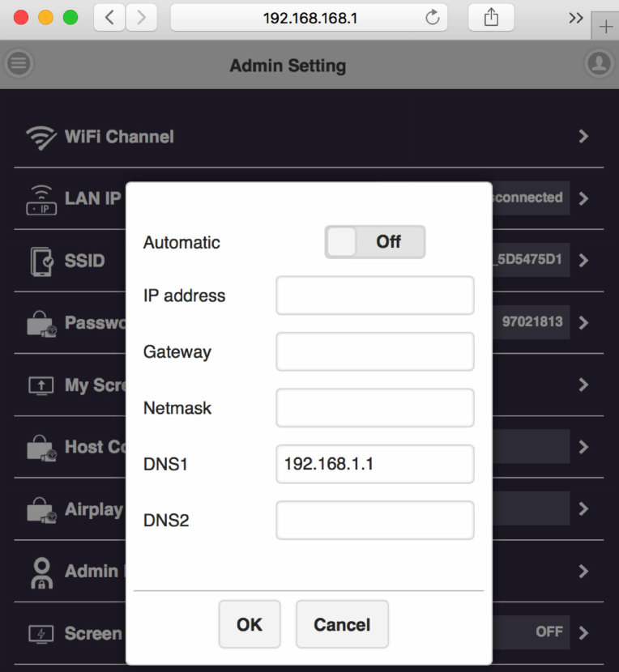Go back using the browser back arrow
The height and width of the screenshot is (672, 619).
[109, 17]
